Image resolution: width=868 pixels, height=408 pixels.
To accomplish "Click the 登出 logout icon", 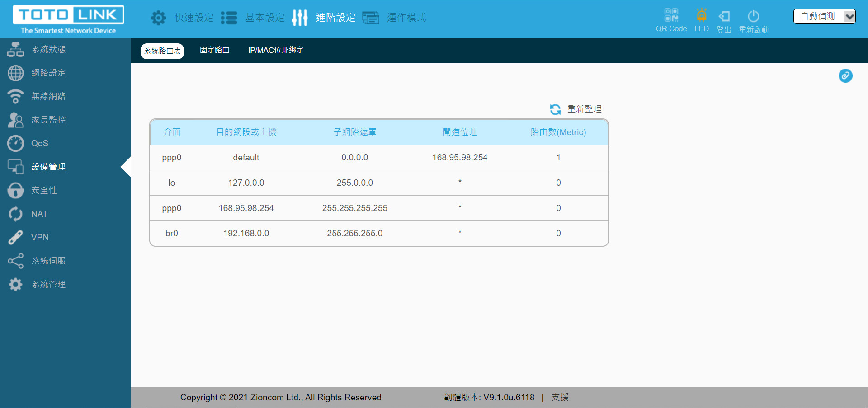I will tap(724, 16).
